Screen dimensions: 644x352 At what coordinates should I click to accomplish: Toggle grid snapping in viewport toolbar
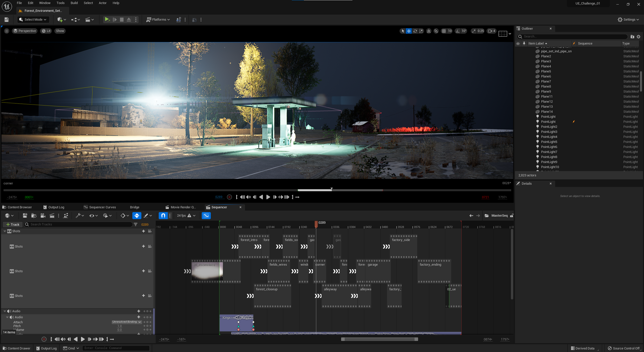tap(444, 31)
